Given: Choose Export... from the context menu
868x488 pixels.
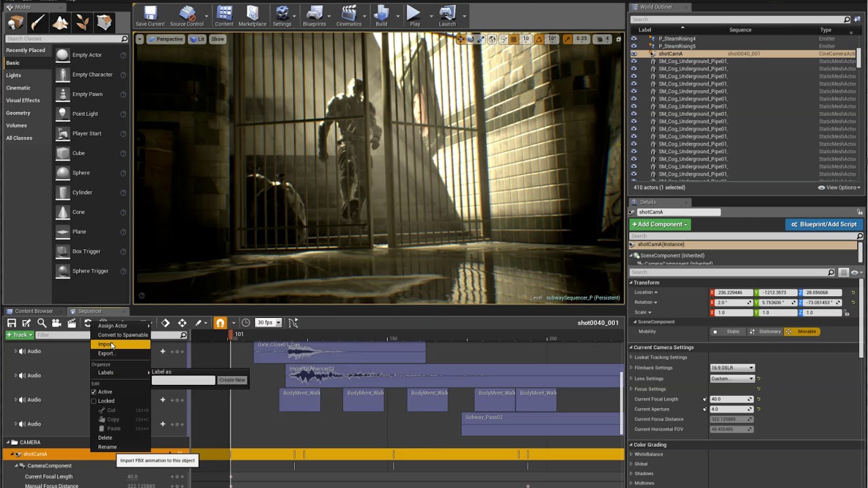Looking at the screenshot, I should tap(106, 353).
